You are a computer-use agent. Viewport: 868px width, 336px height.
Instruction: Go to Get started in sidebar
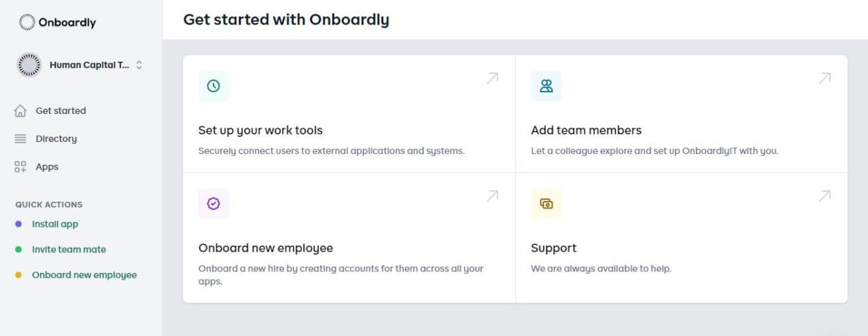60,111
